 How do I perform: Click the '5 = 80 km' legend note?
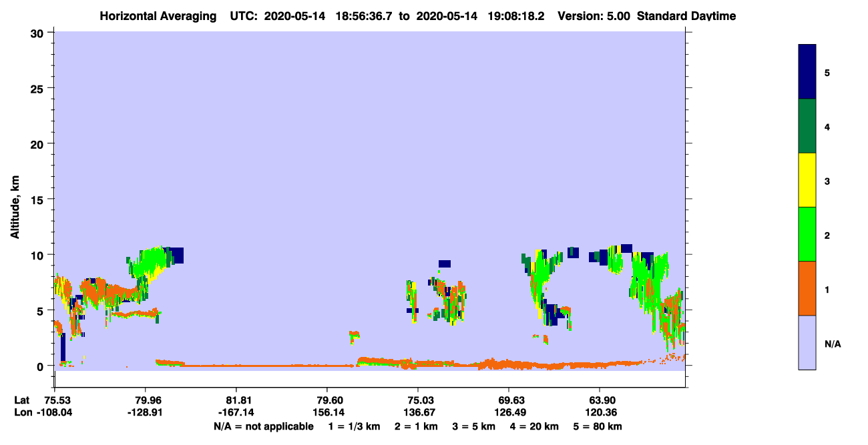[598, 426]
